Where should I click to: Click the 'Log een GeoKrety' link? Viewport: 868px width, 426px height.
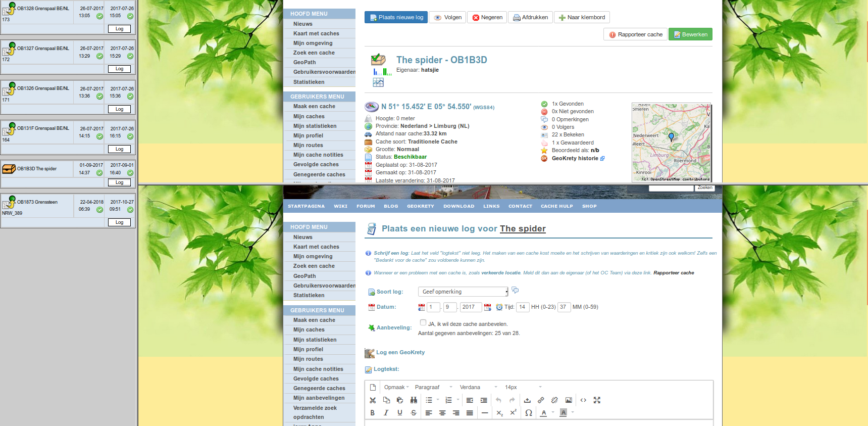click(400, 352)
